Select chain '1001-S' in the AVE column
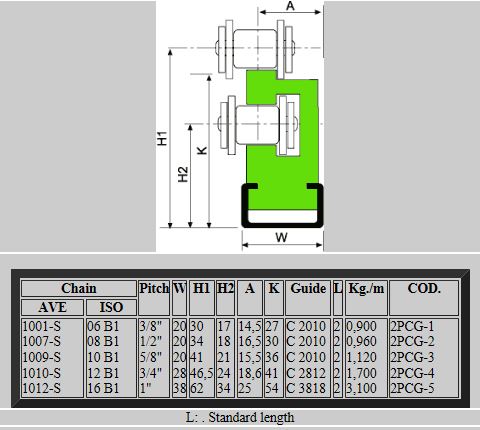The height and width of the screenshot is (430, 480). pos(42,326)
